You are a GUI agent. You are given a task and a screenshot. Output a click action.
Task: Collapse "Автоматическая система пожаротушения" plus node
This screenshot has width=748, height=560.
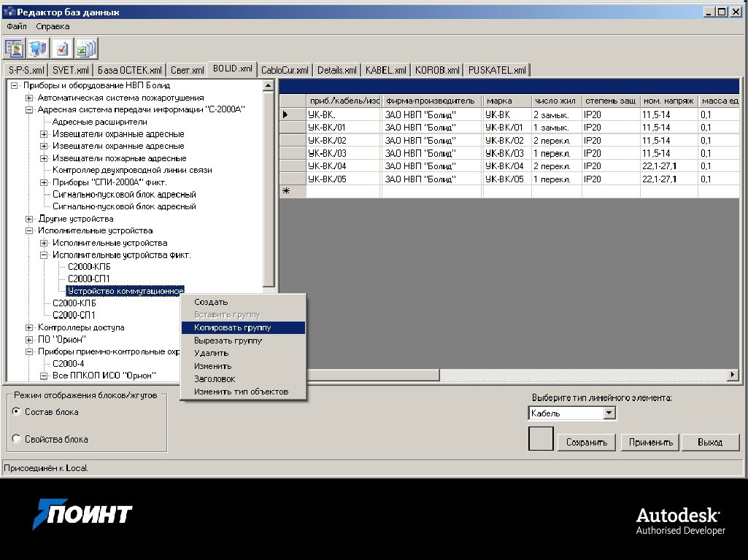[x=29, y=98]
